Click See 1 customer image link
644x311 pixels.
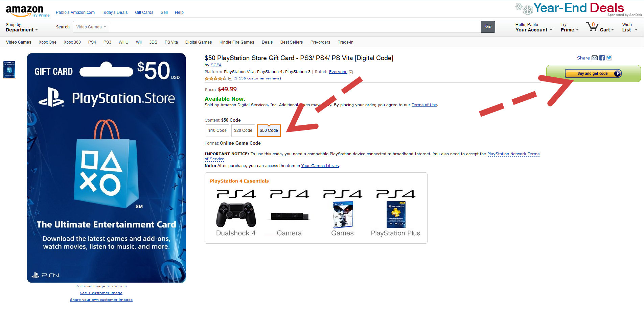pyautogui.click(x=101, y=293)
